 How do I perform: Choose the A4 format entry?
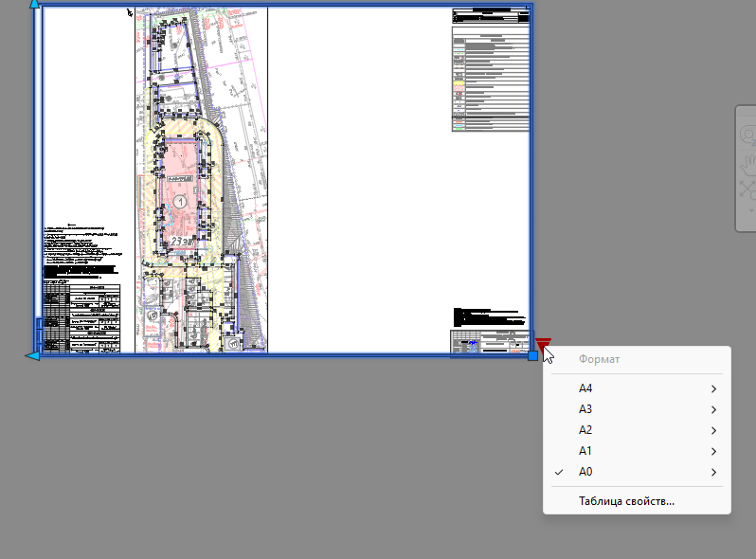pyautogui.click(x=637, y=388)
